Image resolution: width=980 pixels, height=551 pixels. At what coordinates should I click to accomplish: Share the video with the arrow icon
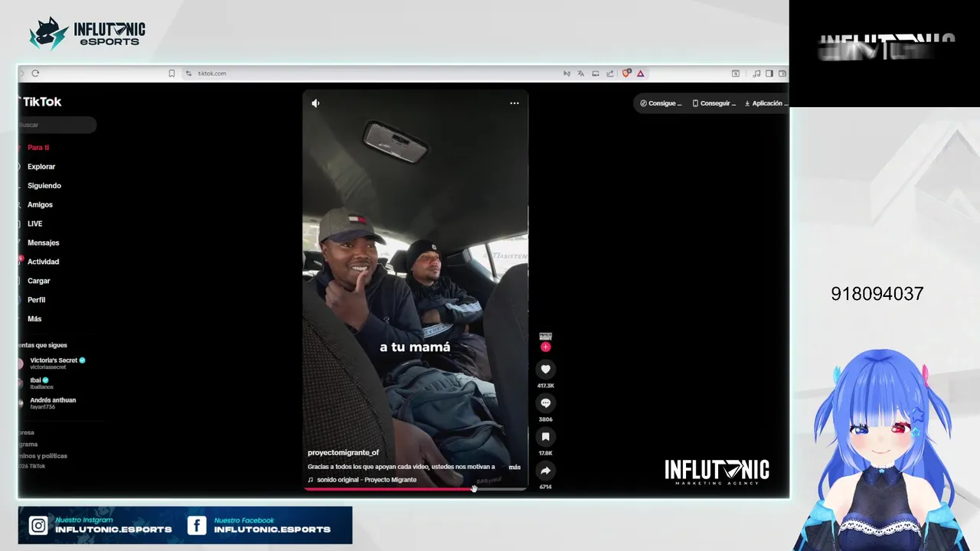click(x=546, y=471)
